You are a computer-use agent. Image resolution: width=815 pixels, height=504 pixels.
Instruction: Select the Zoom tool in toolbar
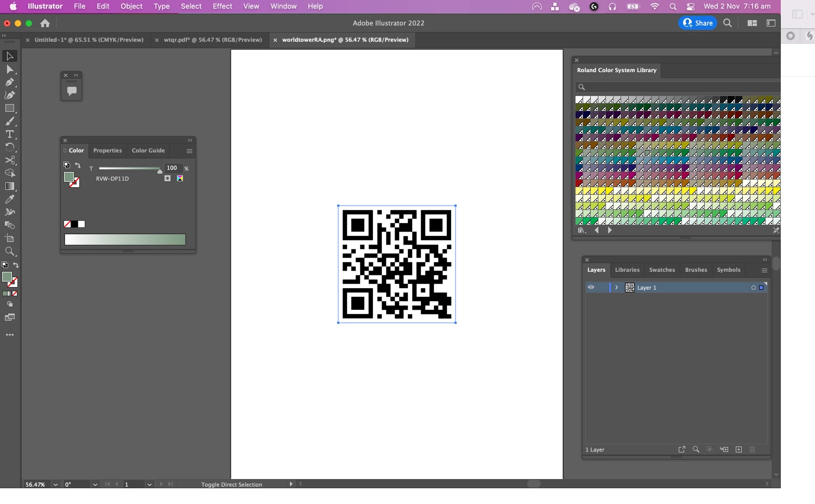pos(9,252)
